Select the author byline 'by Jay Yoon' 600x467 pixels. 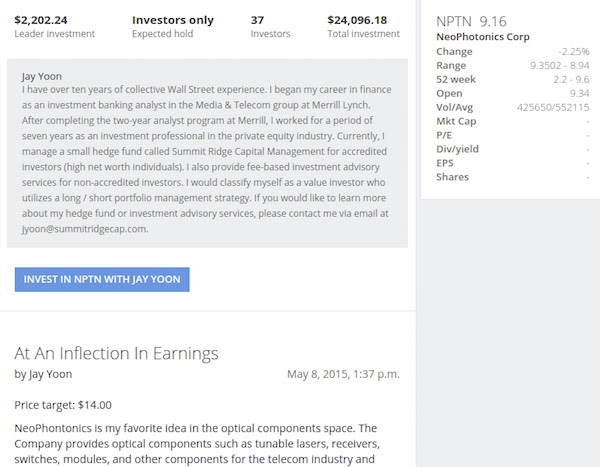coord(43,374)
